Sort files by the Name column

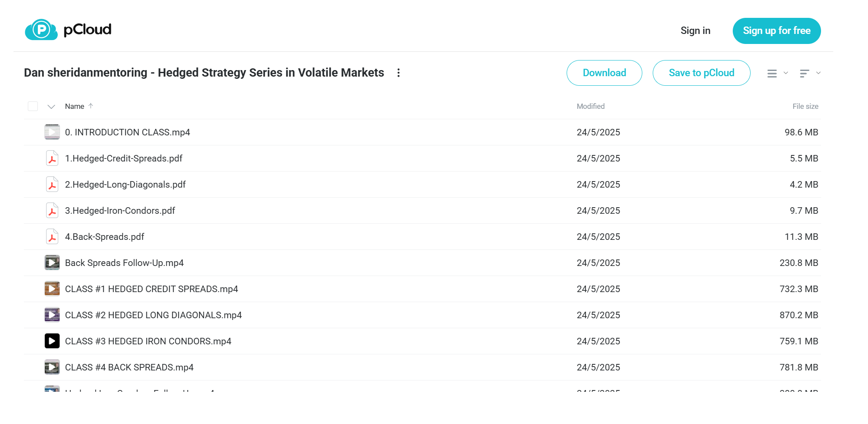pos(75,106)
